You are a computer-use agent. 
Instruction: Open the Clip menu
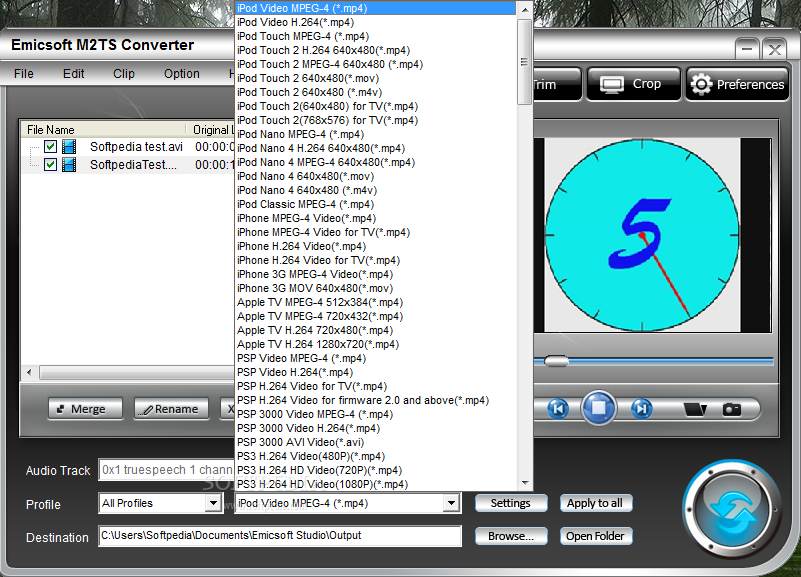pyautogui.click(x=124, y=74)
